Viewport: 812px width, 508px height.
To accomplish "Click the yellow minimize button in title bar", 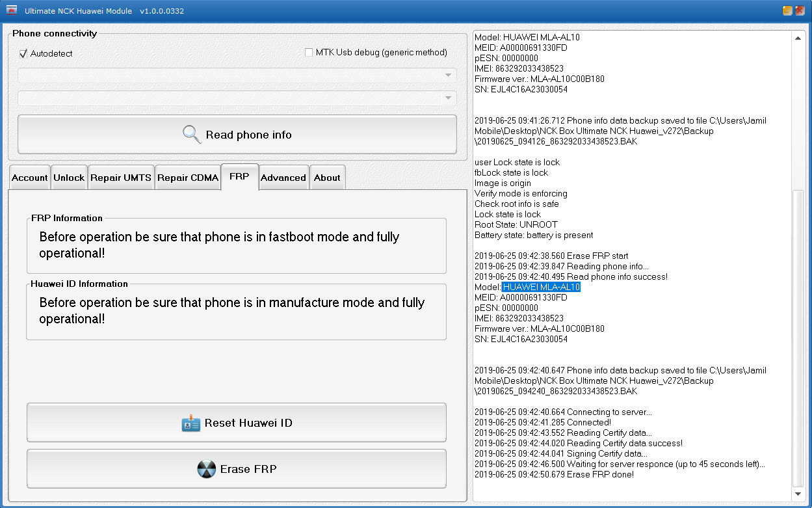I will 787,10.
